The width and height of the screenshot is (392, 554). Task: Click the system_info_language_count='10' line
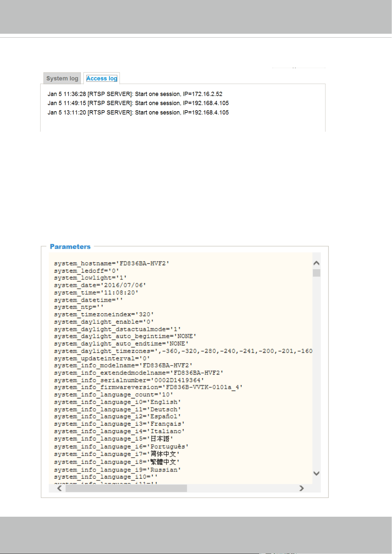tap(114, 395)
